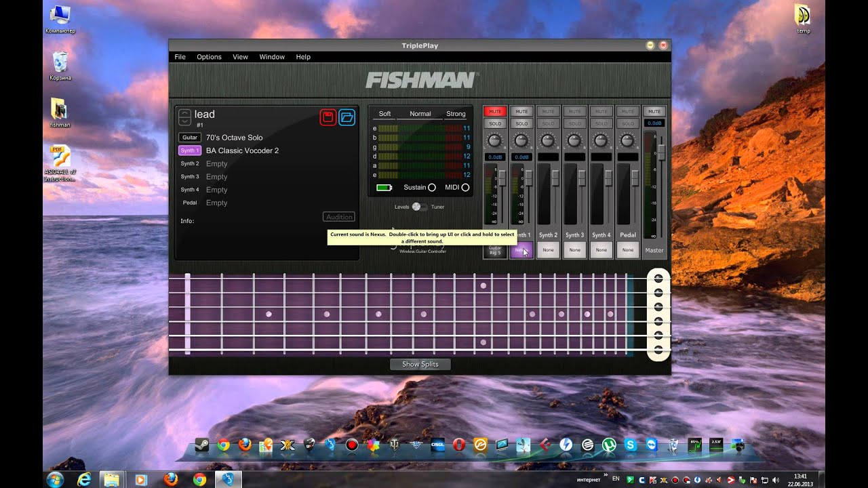Mute the Guitar channel (red MUTE)

[x=495, y=111]
